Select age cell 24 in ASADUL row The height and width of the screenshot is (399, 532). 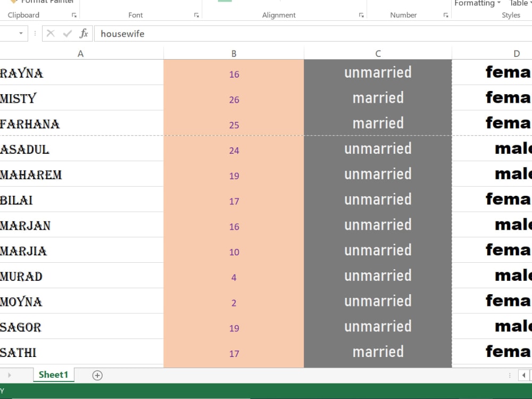(234, 148)
